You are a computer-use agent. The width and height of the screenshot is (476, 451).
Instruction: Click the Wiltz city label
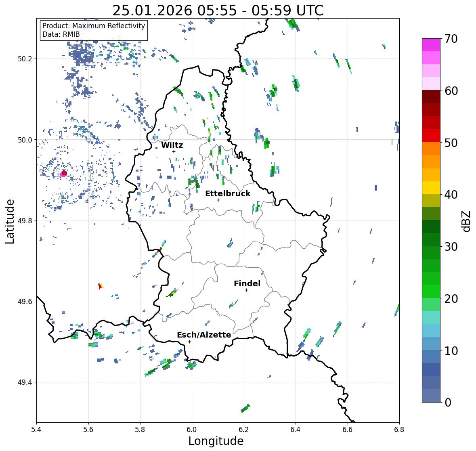tap(172, 145)
